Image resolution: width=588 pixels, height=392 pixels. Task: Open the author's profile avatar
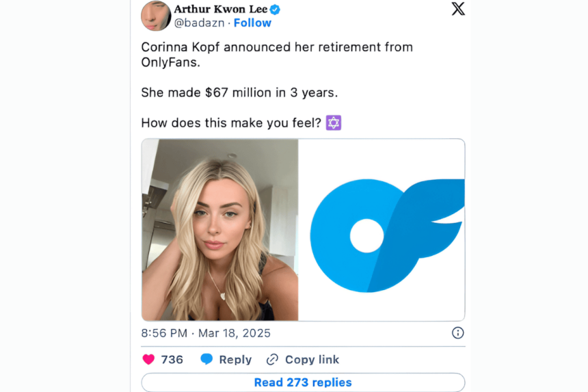tap(156, 16)
